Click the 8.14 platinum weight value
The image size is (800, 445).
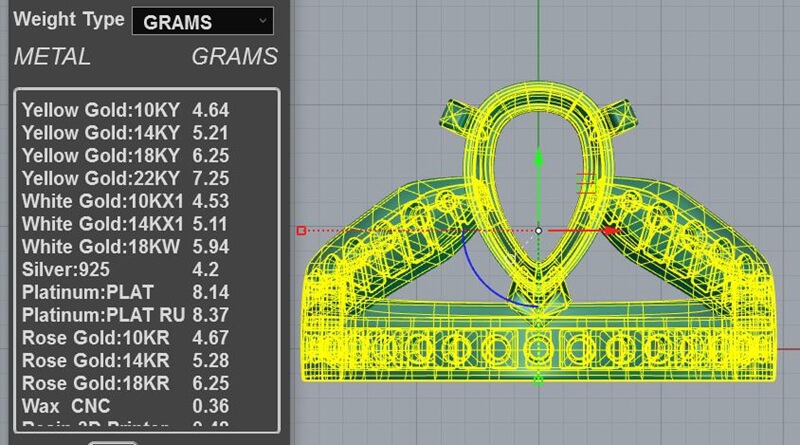pyautogui.click(x=211, y=292)
